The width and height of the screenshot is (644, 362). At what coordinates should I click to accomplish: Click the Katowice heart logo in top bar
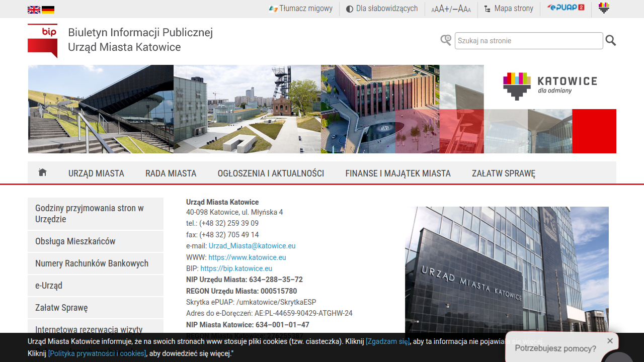pos(604,8)
